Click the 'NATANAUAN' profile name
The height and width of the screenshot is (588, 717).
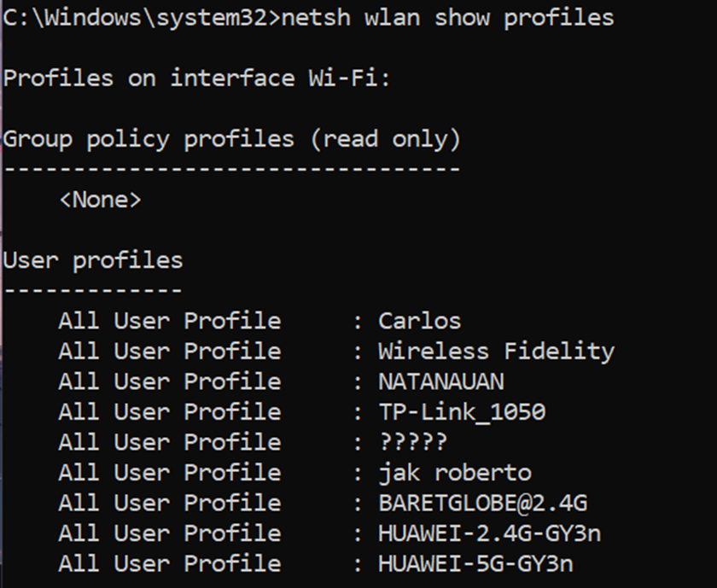click(x=441, y=381)
